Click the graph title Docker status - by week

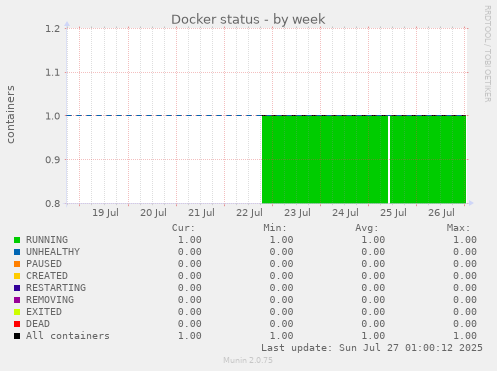click(248, 19)
